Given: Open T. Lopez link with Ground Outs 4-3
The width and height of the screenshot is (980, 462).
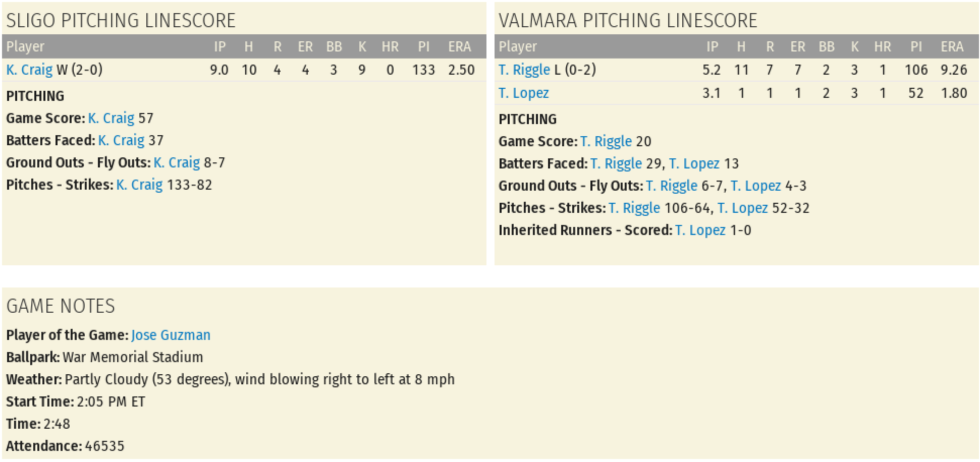Looking at the screenshot, I should click(x=755, y=186).
